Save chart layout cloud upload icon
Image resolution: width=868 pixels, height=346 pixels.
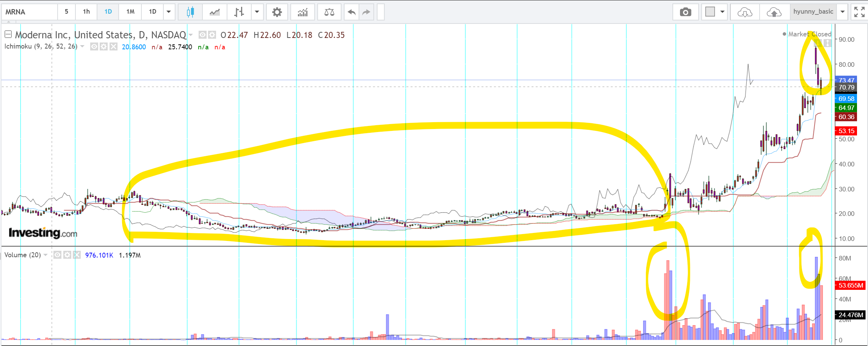tap(774, 12)
